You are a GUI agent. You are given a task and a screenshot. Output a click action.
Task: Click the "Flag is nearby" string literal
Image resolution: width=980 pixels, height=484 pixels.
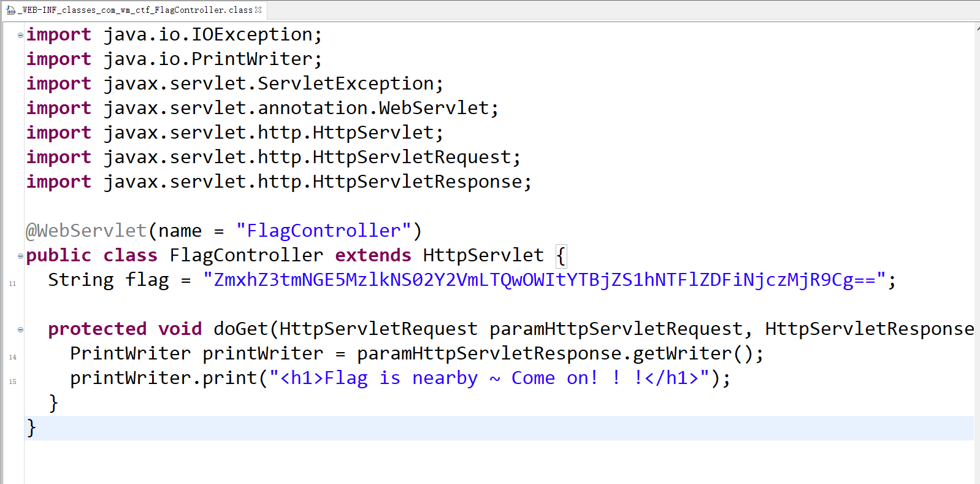tap(489, 378)
